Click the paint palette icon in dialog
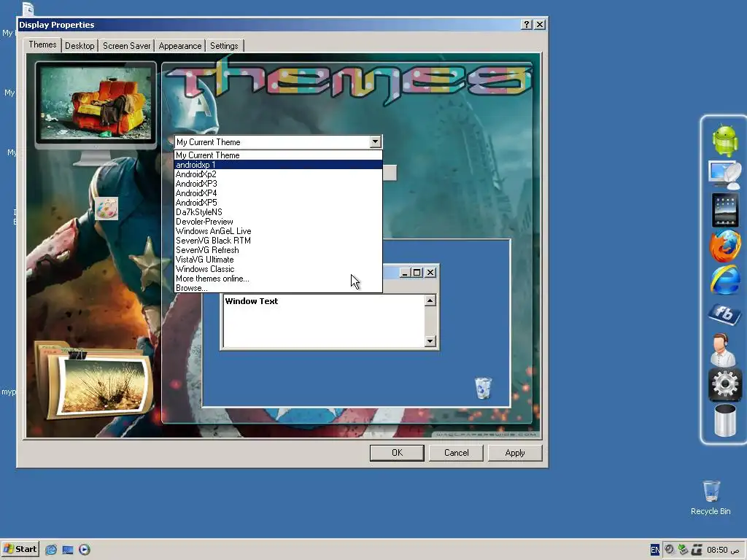Screen dimensions: 747x560 pyautogui.click(x=107, y=209)
